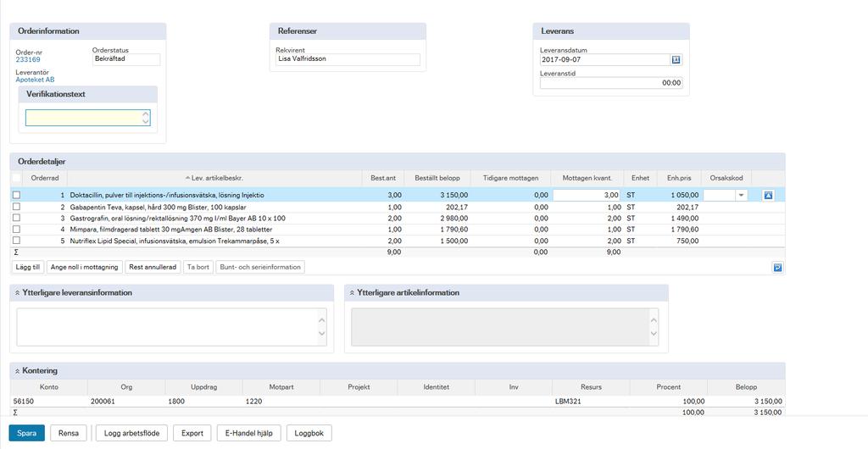868x449 pixels.
Task: Check the box for the Gabapentin Teva row
Action: [x=17, y=207]
